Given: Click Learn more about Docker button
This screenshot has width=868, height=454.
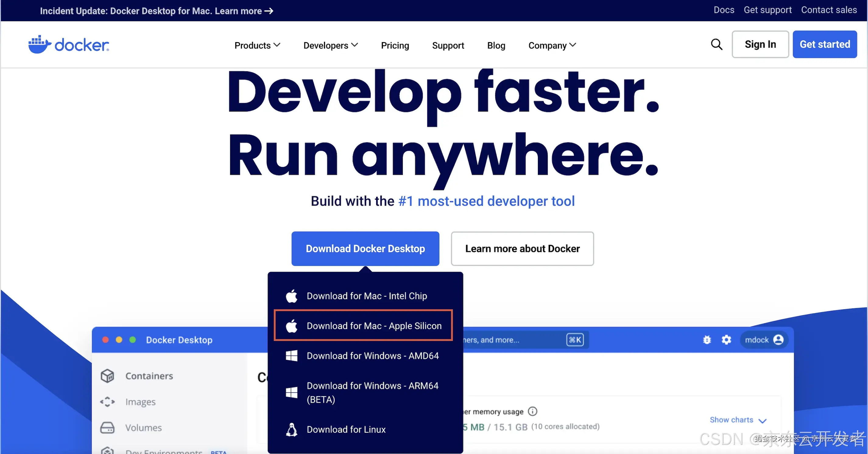Looking at the screenshot, I should pyautogui.click(x=522, y=249).
